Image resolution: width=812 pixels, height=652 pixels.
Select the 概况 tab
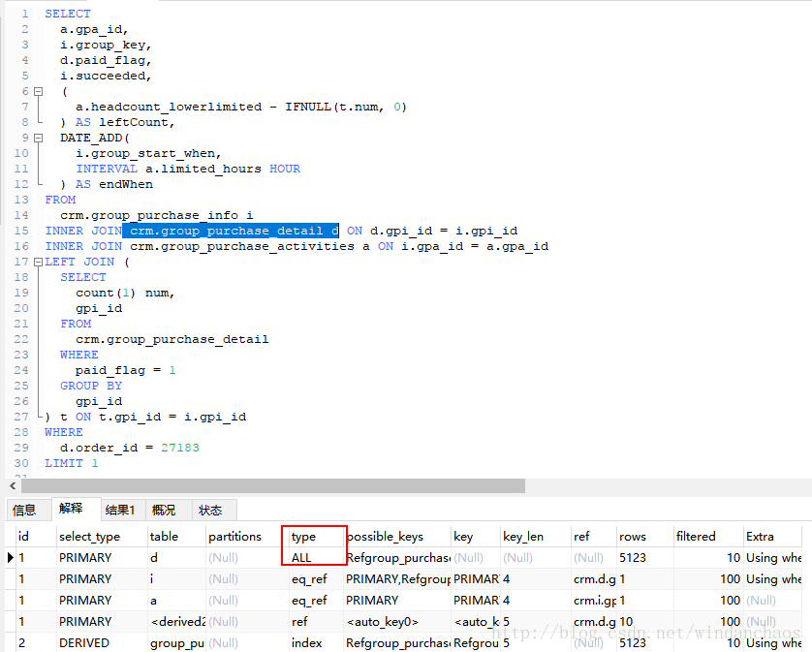pos(165,510)
